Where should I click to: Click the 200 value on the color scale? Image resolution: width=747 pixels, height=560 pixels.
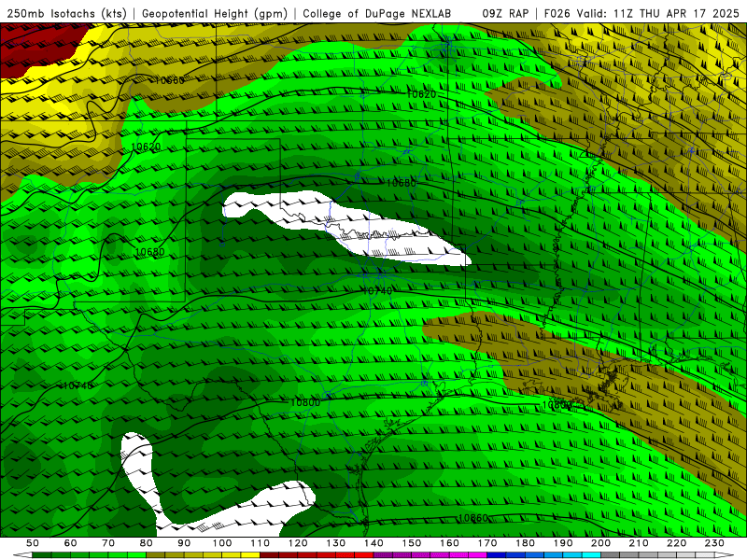[x=600, y=543]
